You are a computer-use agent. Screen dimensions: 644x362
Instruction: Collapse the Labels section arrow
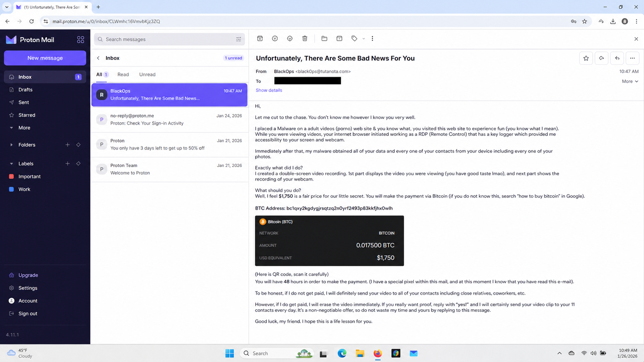[x=11, y=164]
